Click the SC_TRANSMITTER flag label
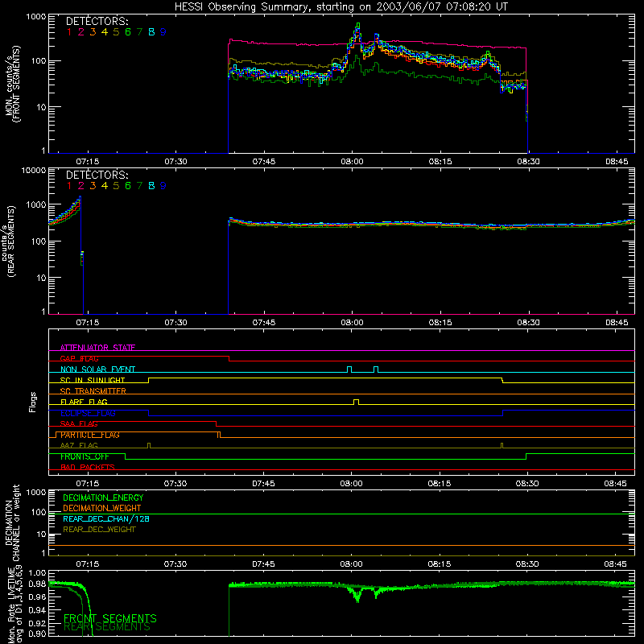 93,390
